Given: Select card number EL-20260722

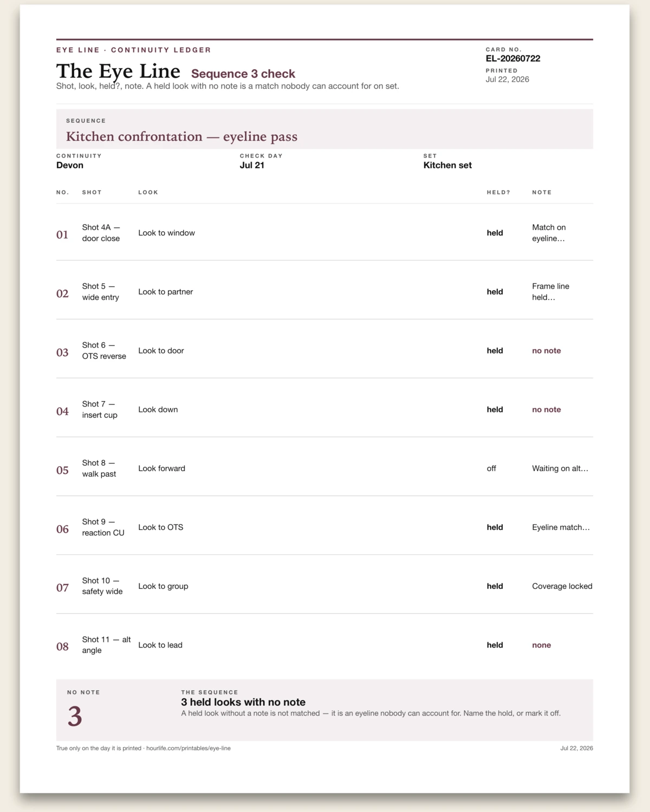Looking at the screenshot, I should click(x=513, y=58).
